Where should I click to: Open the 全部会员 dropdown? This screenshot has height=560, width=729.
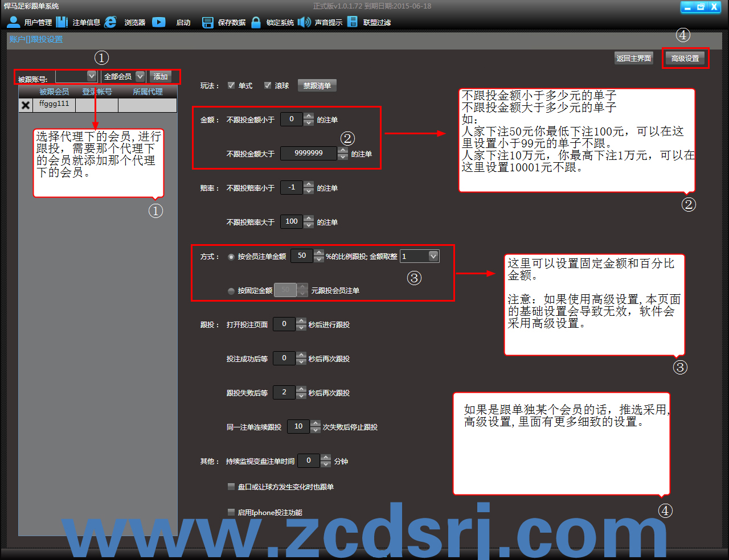click(140, 76)
